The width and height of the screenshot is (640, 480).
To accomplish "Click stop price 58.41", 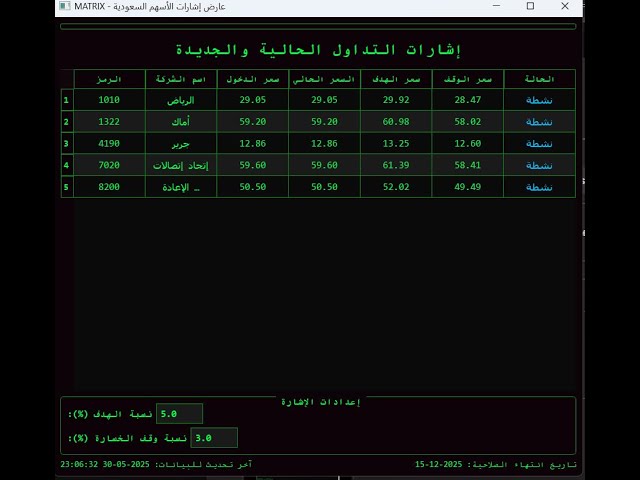I will pos(468,165).
